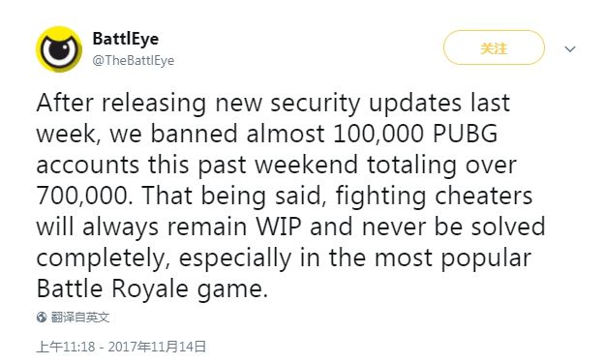Click the tweet line starting 'After releasing'
604x364 pixels.
[x=273, y=104]
